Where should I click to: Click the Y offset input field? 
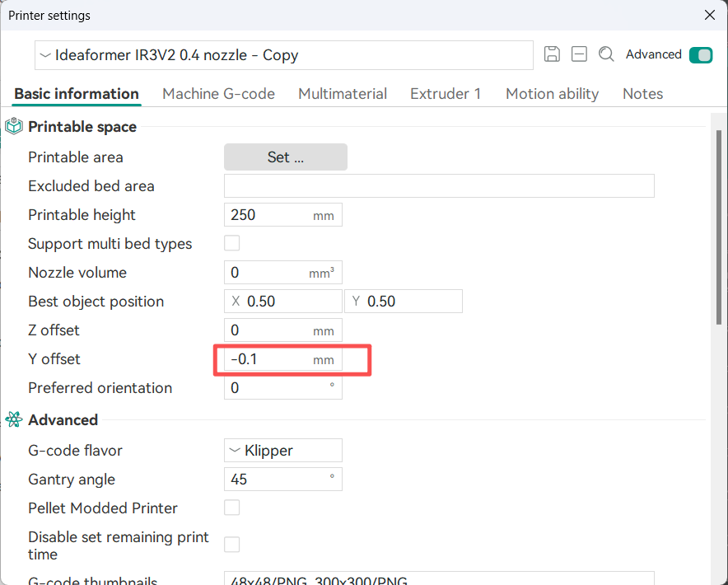282,359
